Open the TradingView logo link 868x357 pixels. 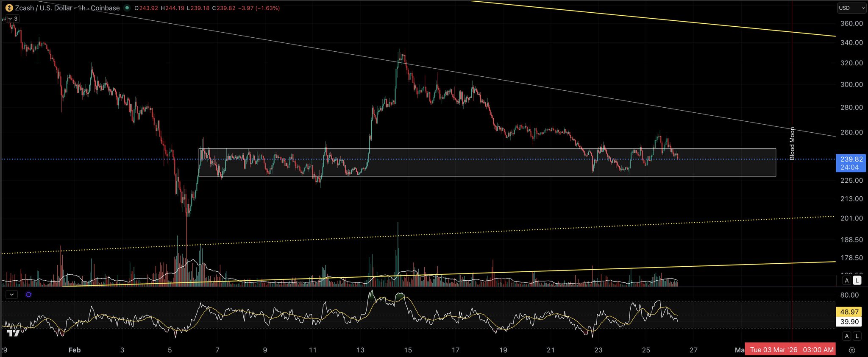point(14,334)
